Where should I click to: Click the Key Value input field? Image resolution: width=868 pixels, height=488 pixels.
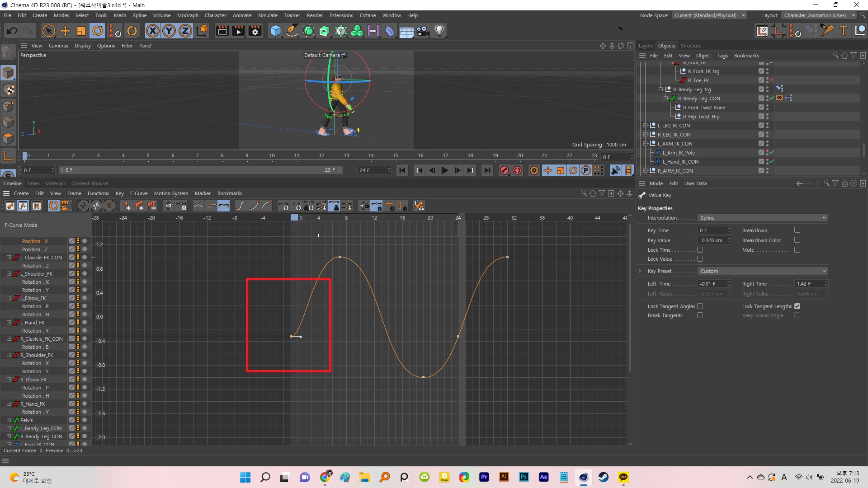tap(714, 240)
